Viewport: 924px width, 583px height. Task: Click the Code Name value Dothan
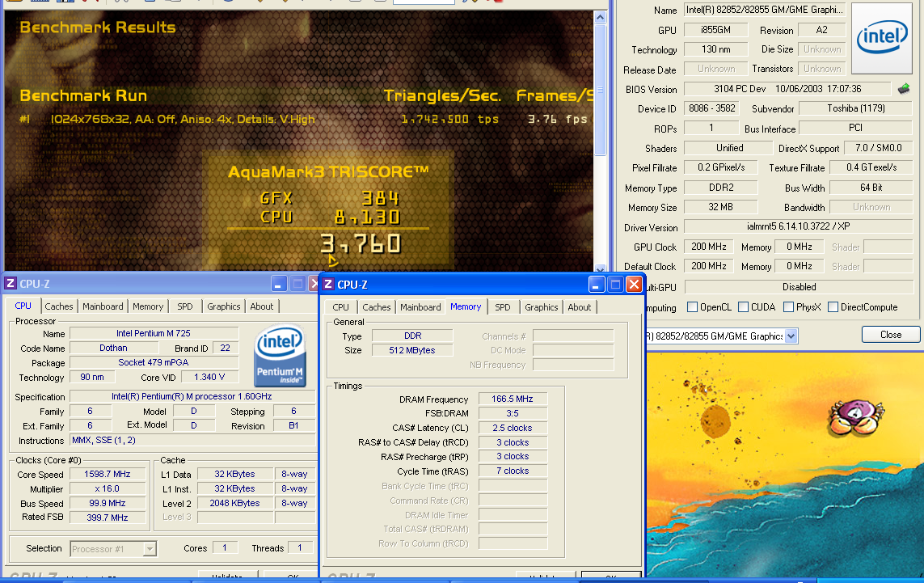tap(113, 348)
